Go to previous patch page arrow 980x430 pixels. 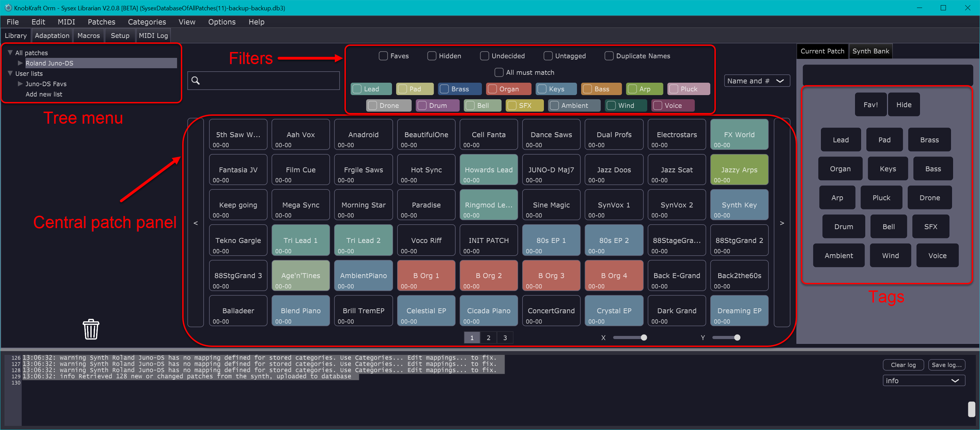coord(196,223)
